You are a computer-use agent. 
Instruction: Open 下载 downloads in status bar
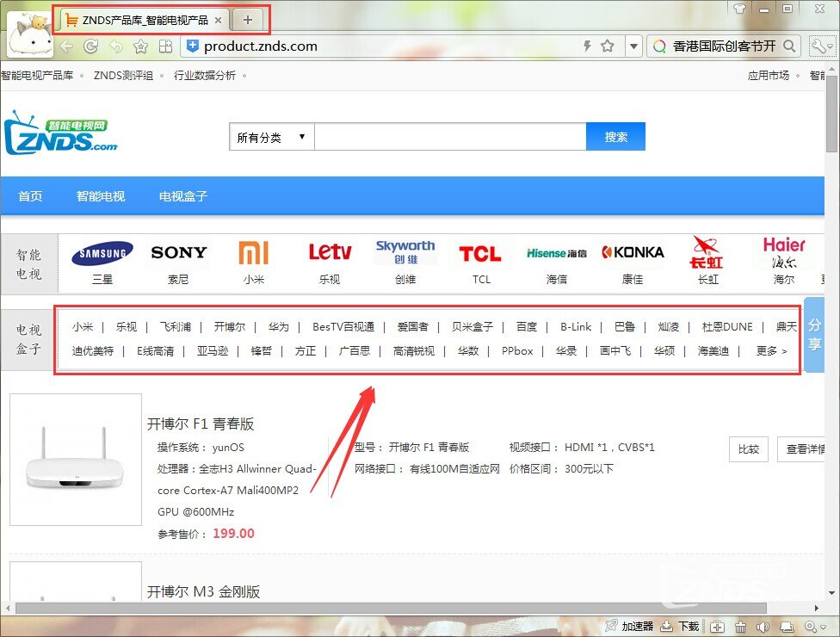pyautogui.click(x=680, y=626)
